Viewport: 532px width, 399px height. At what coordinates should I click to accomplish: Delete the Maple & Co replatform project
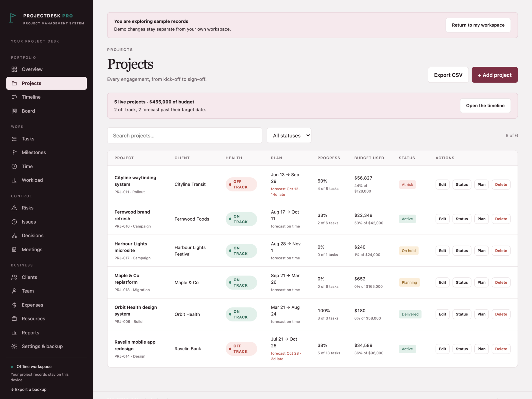pos(501,282)
